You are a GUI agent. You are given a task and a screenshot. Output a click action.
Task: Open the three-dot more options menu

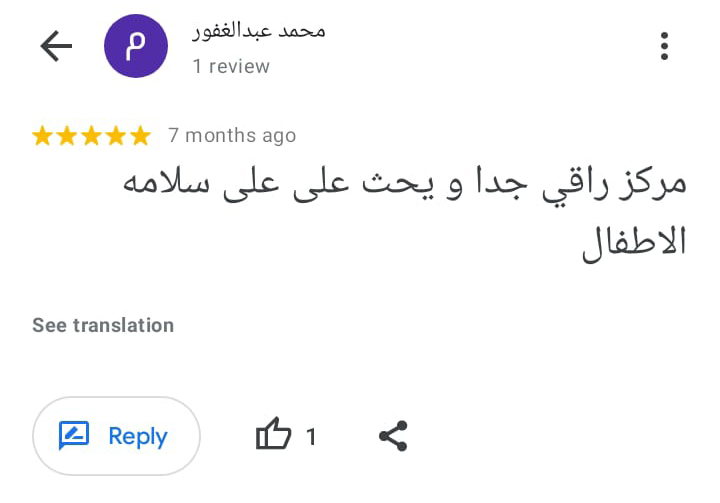pyautogui.click(x=664, y=46)
